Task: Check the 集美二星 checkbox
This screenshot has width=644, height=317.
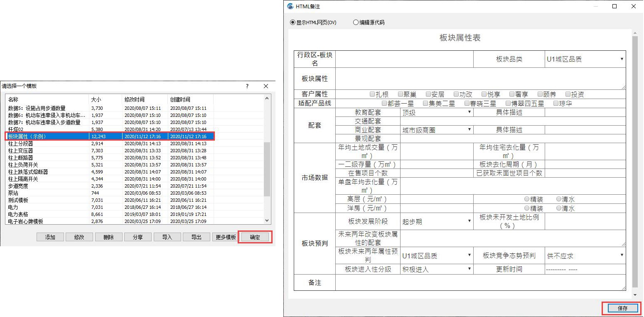Action: (425, 103)
